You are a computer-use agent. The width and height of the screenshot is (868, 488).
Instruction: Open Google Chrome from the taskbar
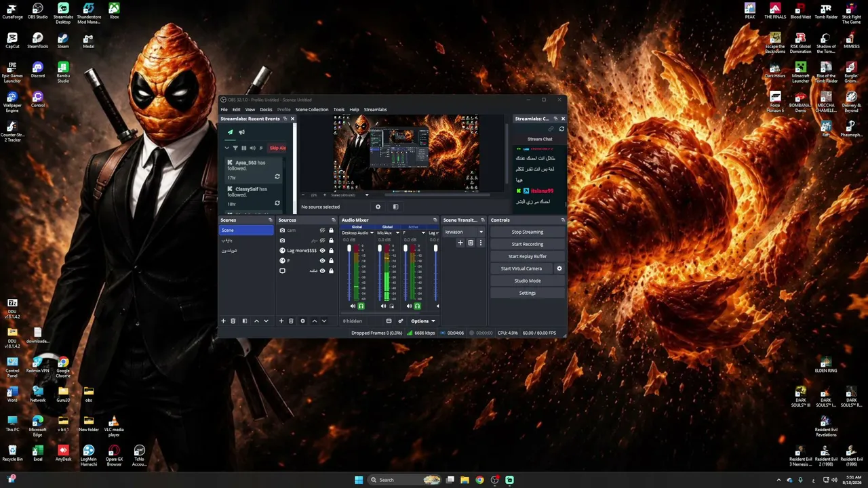[x=479, y=480]
